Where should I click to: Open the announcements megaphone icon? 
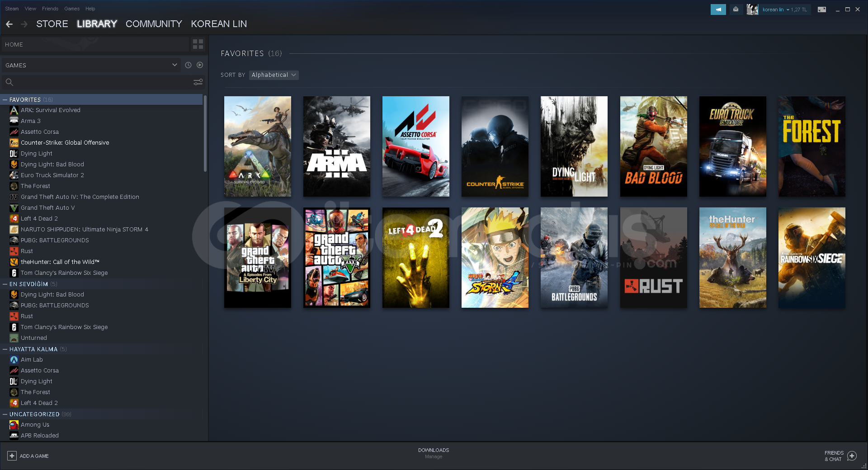718,9
